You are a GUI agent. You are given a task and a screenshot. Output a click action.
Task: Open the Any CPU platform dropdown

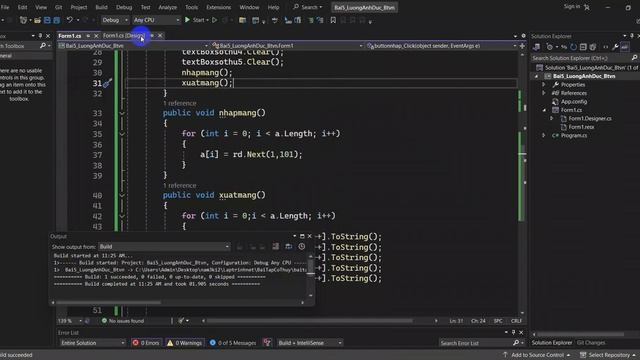click(156, 20)
